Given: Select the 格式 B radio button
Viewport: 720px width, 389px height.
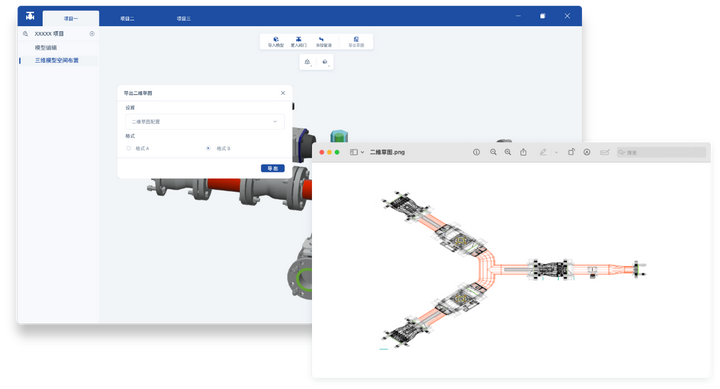Looking at the screenshot, I should [208, 148].
